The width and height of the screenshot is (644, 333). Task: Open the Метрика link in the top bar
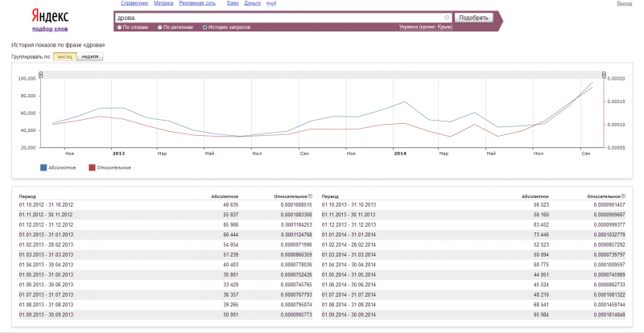[x=163, y=3]
